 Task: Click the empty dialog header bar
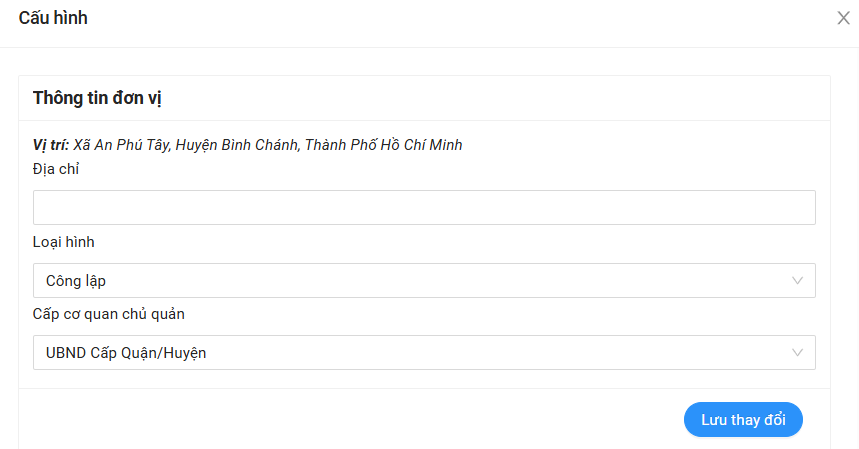pyautogui.click(x=450, y=18)
